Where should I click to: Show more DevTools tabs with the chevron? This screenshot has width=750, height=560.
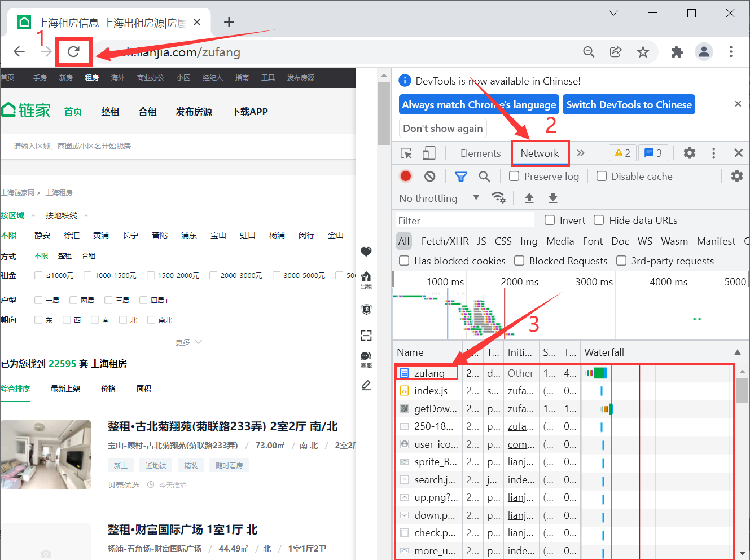[581, 153]
